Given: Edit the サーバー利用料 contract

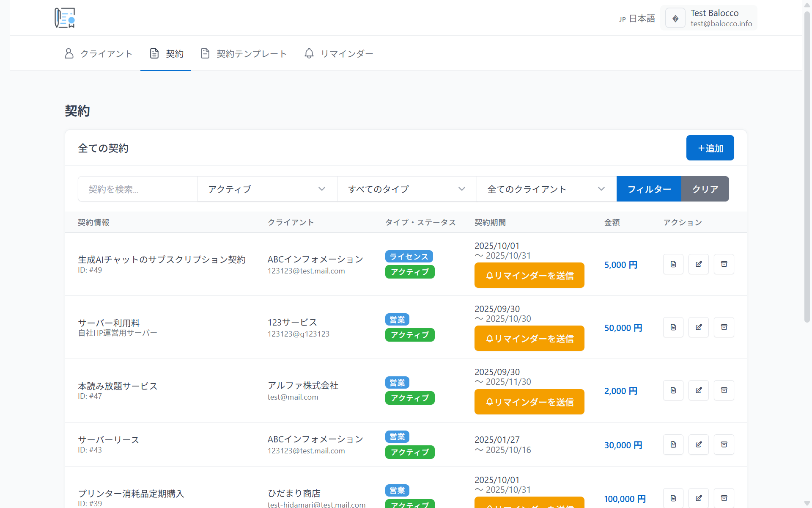Looking at the screenshot, I should point(698,327).
